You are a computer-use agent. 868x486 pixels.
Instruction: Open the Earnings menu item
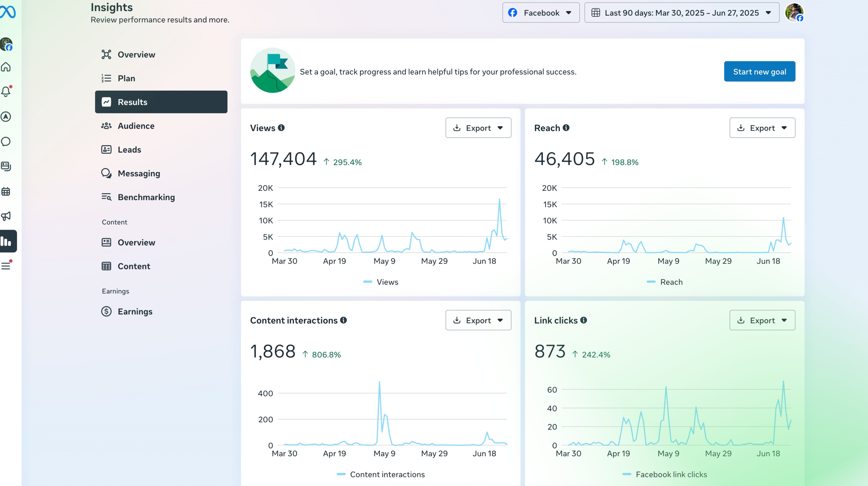pos(135,311)
